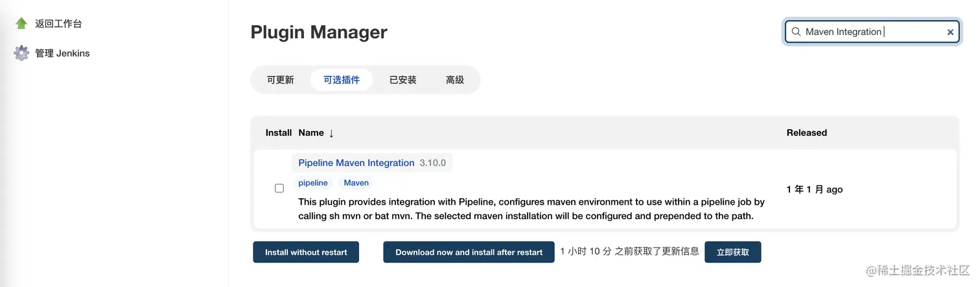Viewport: 980px width, 287px height.
Task: Click the magnifier icon in search box
Action: pyautogui.click(x=796, y=32)
